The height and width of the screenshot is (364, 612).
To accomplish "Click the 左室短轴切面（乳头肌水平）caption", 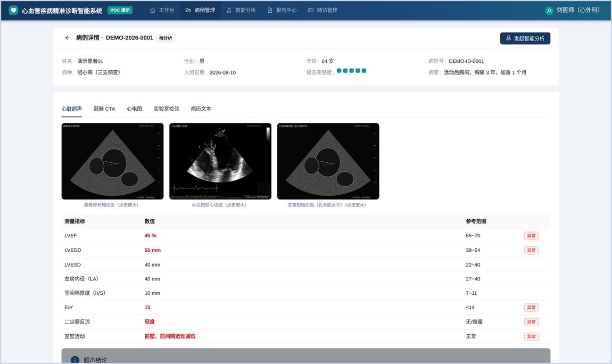I will [327, 205].
